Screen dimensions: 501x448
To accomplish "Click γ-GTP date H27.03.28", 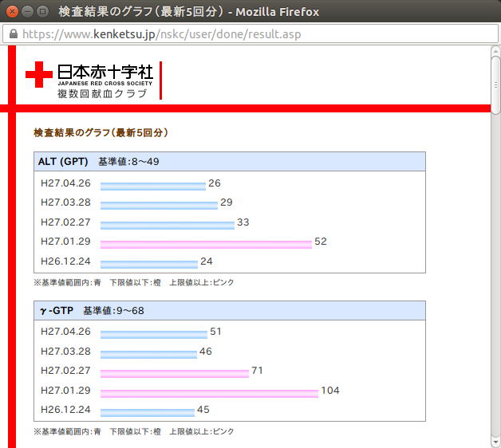I will click(65, 352).
